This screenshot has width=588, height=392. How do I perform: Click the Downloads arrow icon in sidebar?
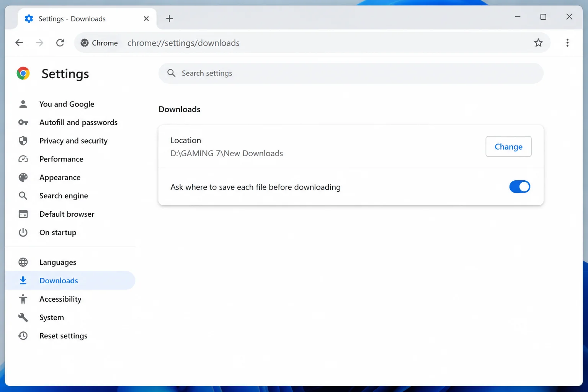(23, 281)
